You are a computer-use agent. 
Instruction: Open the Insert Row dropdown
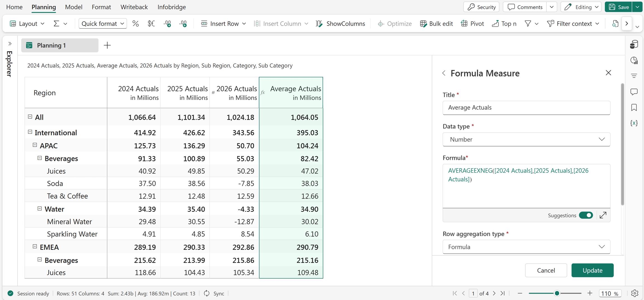223,24
